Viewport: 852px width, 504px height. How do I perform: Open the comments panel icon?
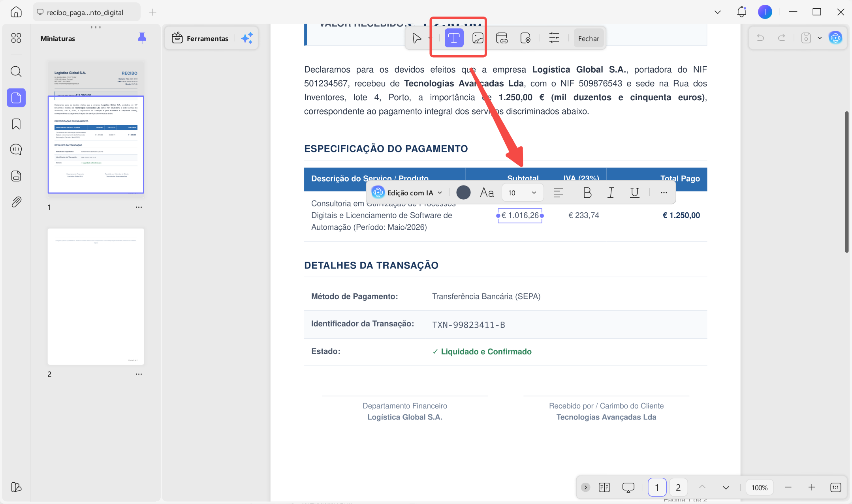16,149
